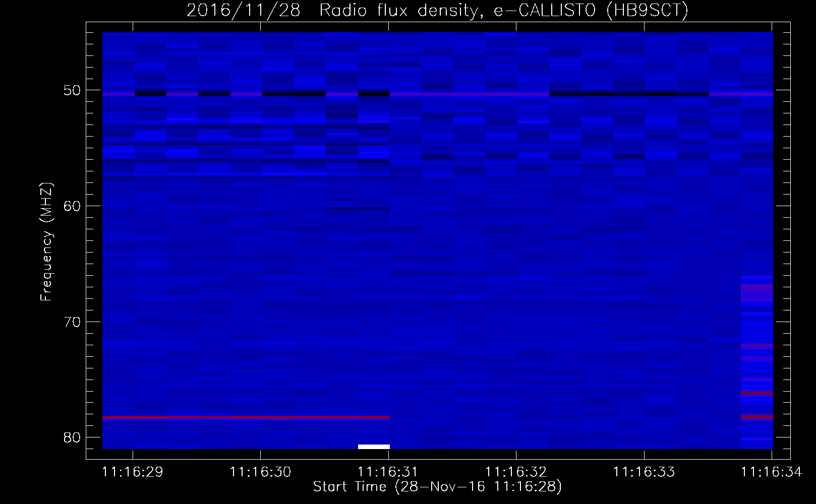Select the 11:16:29 time tick label
Screen dimensions: 816x504
[x=133, y=472]
